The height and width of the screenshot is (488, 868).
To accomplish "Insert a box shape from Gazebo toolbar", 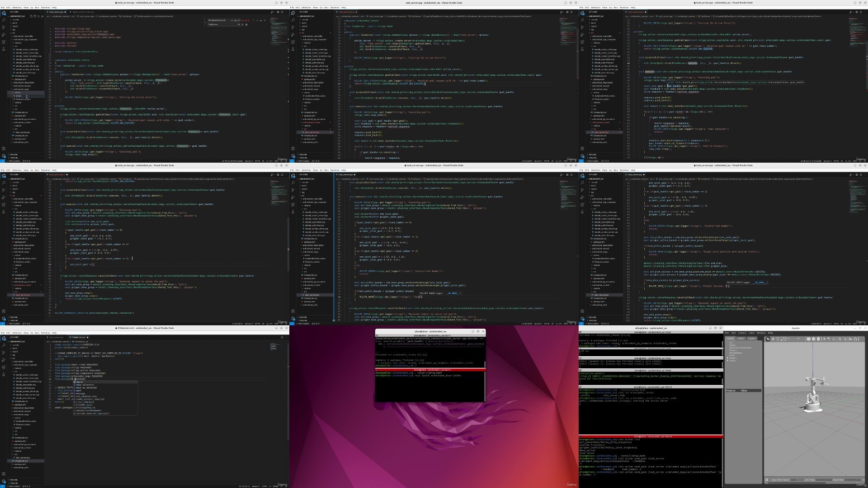I will [x=809, y=339].
